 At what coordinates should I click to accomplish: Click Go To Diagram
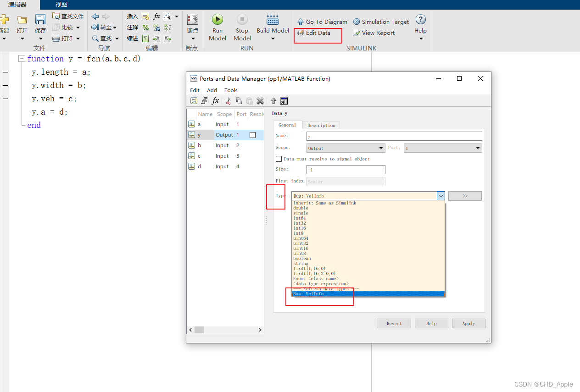tap(322, 22)
